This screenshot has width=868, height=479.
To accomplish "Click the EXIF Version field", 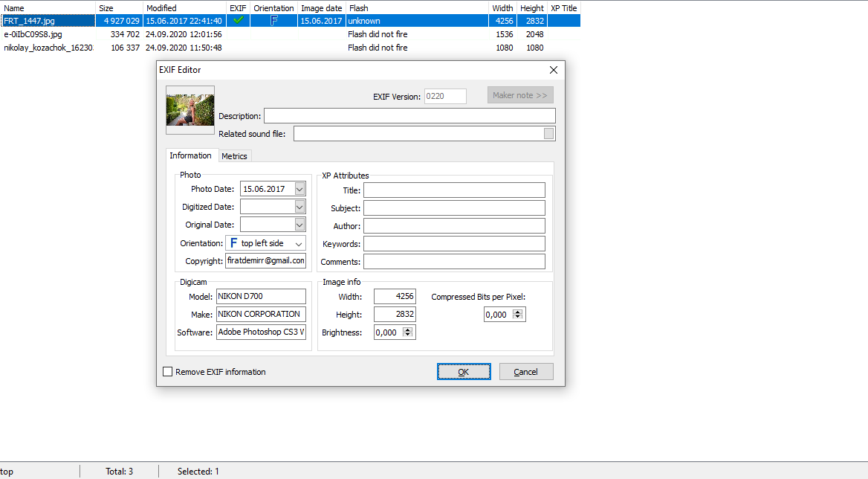I will [x=445, y=97].
